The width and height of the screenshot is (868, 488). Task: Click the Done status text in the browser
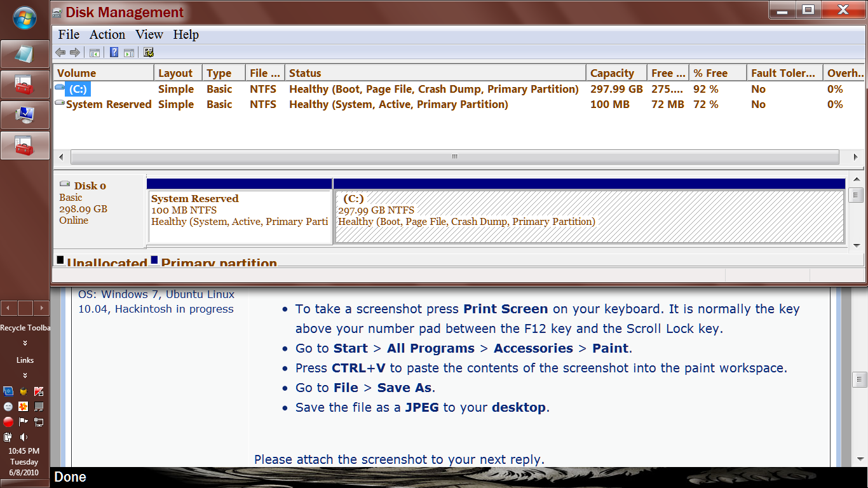coord(70,477)
